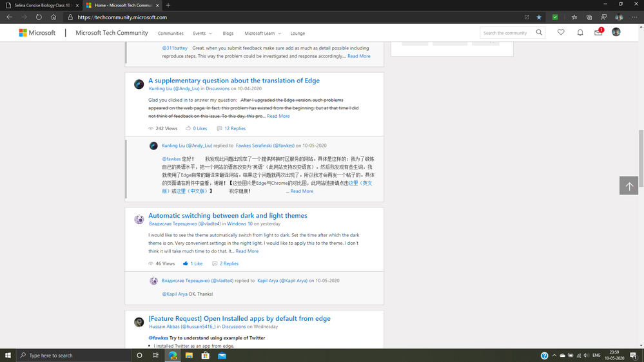
Task: Open the Collections icon in Edge toolbar
Action: (589, 17)
